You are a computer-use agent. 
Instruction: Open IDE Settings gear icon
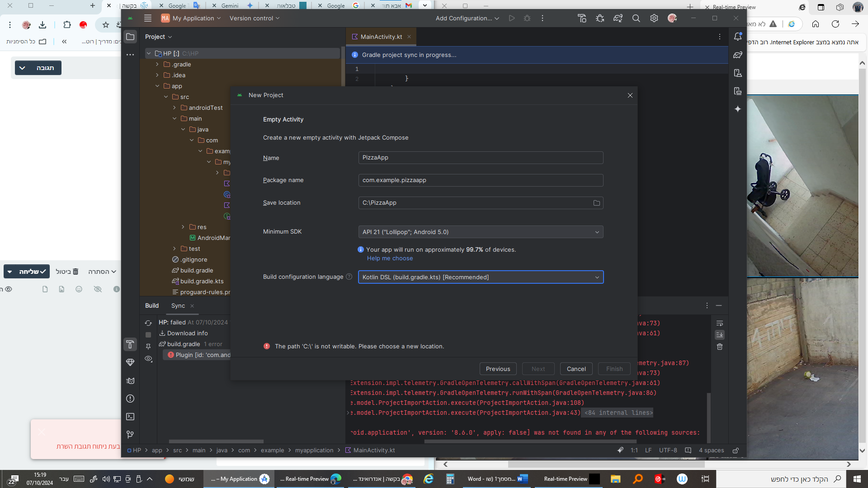[x=654, y=18]
